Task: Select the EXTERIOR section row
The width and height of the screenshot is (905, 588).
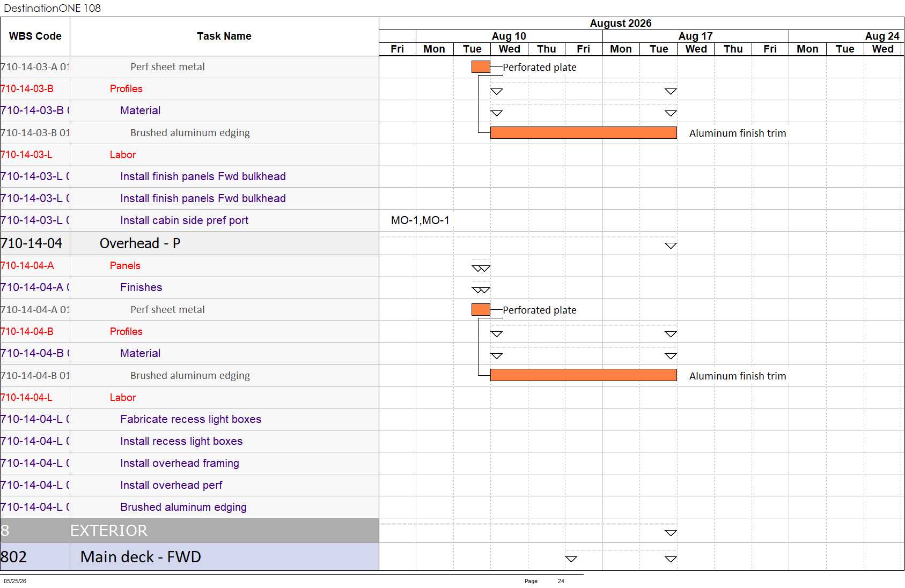Action: point(189,531)
